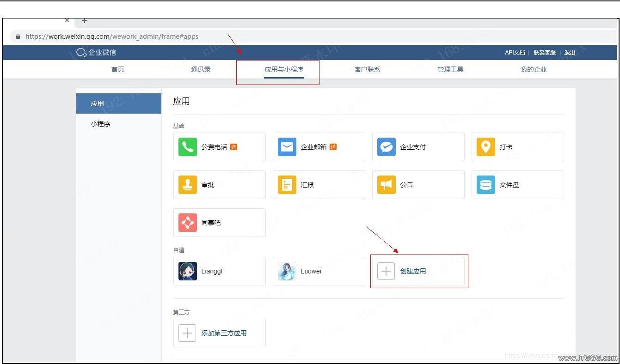Open the API文档 link
Screen dimensions: 620x364
click(515, 53)
